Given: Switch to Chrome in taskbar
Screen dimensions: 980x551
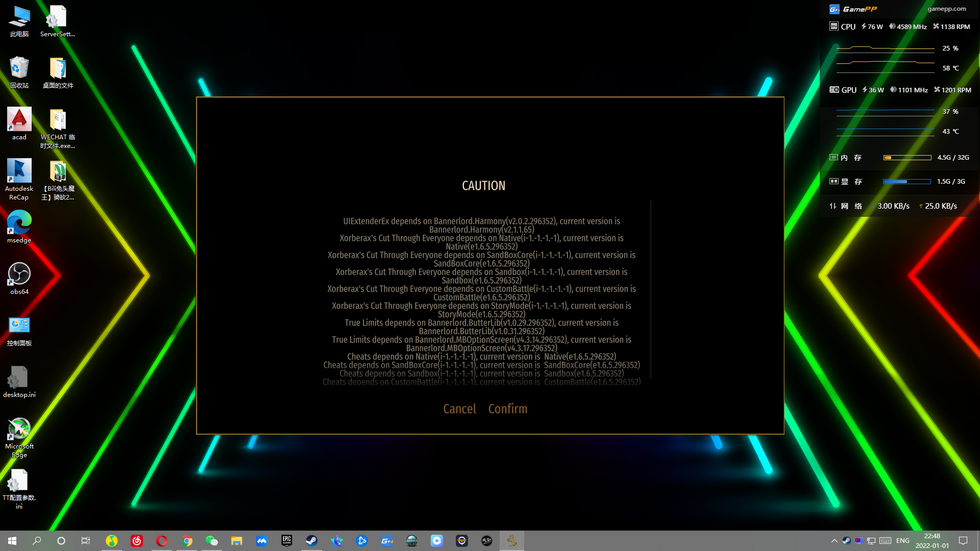Looking at the screenshot, I should [x=187, y=541].
